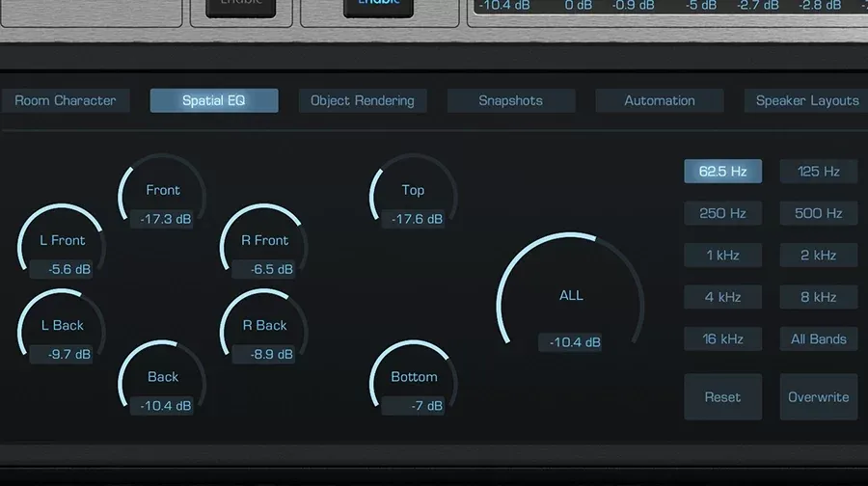Click the L Front -5.6 dB value

[x=61, y=270]
